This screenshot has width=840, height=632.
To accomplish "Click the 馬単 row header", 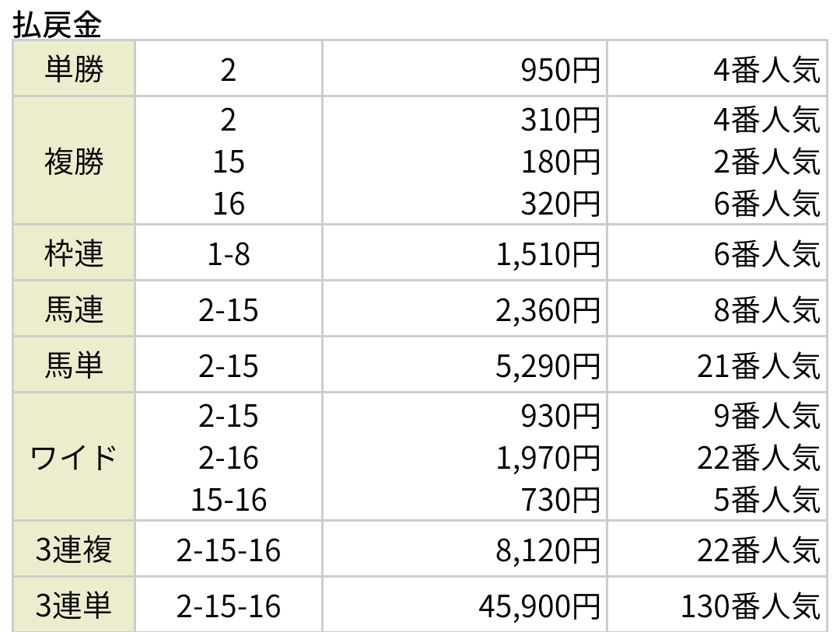I will point(74,365).
